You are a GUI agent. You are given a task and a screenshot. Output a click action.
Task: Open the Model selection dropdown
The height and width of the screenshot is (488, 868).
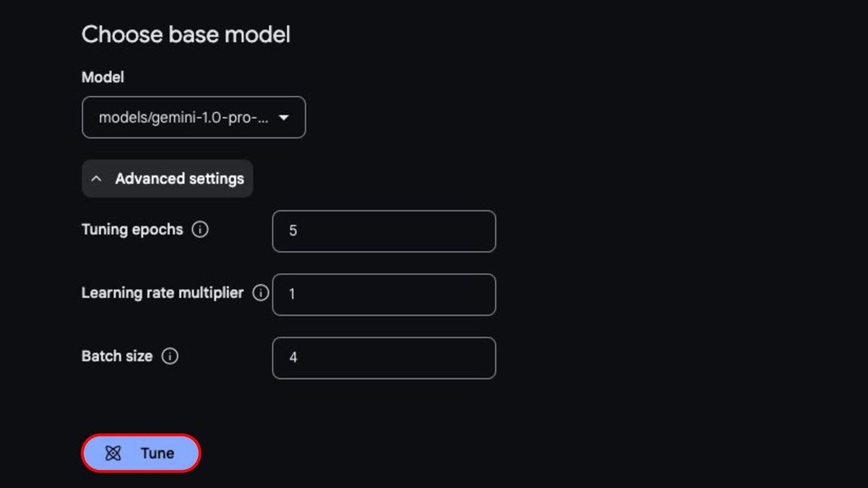pyautogui.click(x=193, y=117)
